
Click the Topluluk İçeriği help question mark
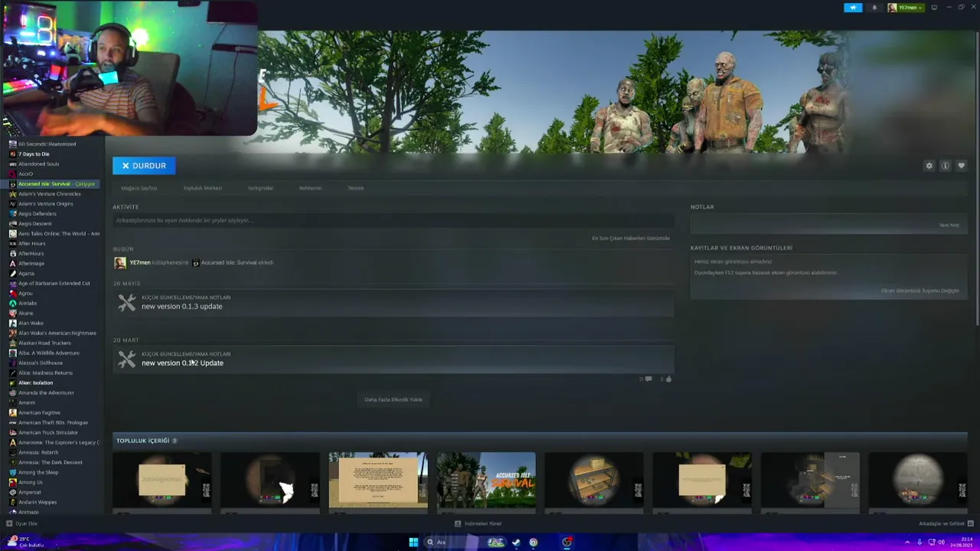(x=175, y=441)
